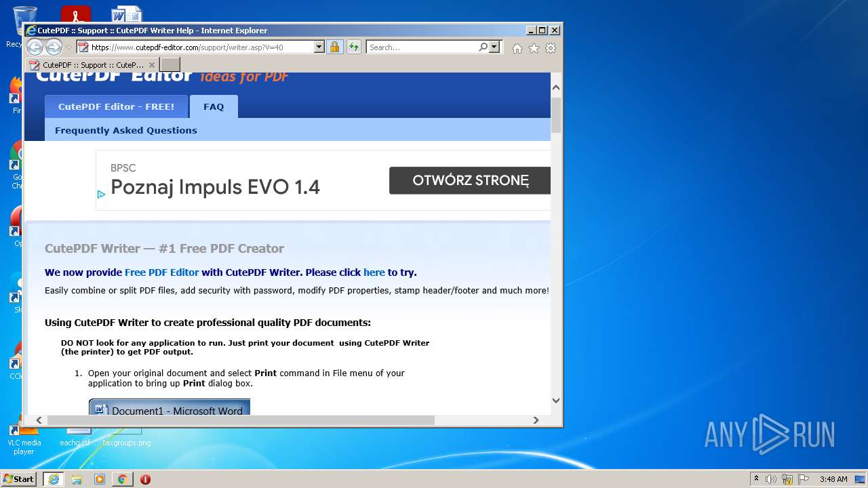Go forward using the Forward arrow button
868x488 pixels.
tap(54, 47)
